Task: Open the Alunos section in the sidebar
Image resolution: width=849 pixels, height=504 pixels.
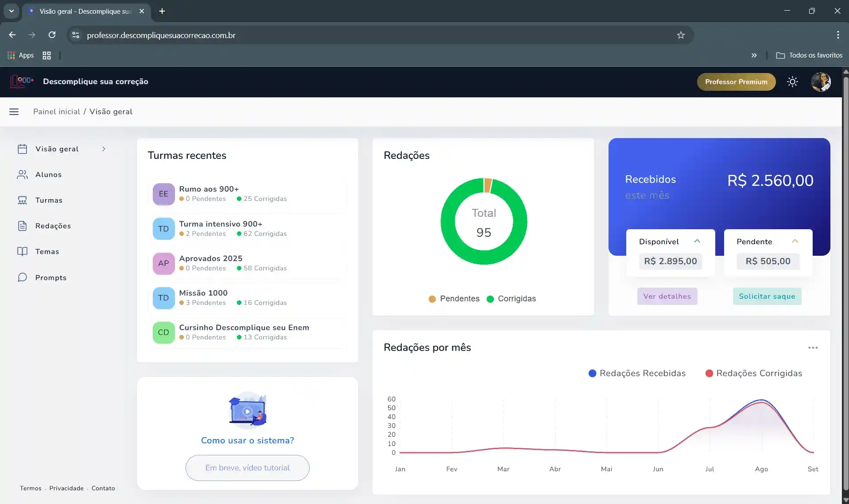Action: 48,174
